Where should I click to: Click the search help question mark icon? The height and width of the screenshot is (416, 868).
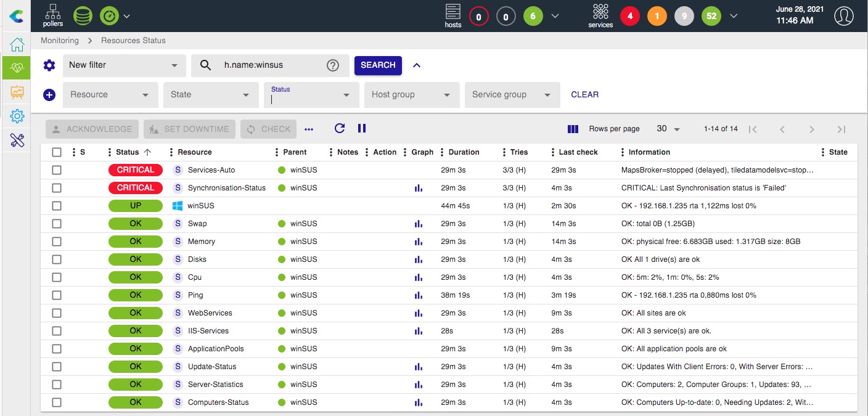point(333,65)
